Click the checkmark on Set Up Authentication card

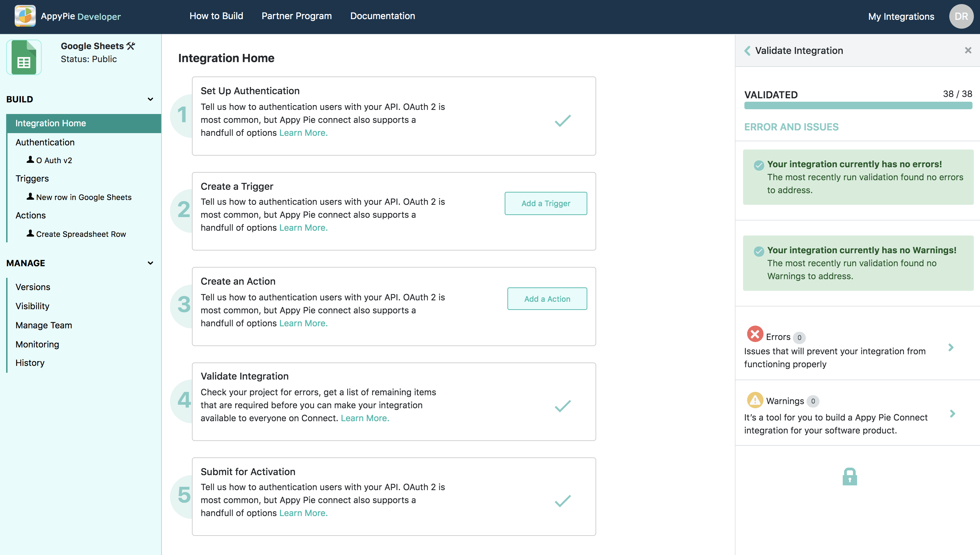[x=562, y=120]
